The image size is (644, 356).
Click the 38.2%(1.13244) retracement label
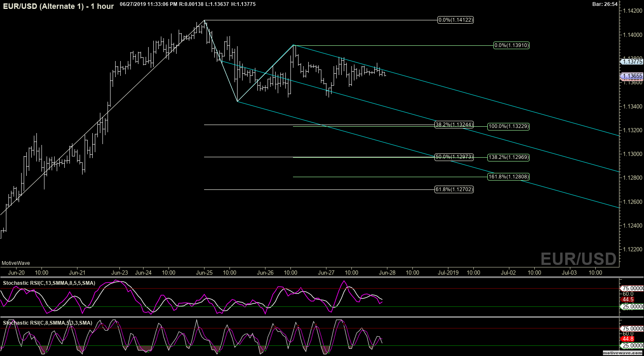(x=454, y=125)
